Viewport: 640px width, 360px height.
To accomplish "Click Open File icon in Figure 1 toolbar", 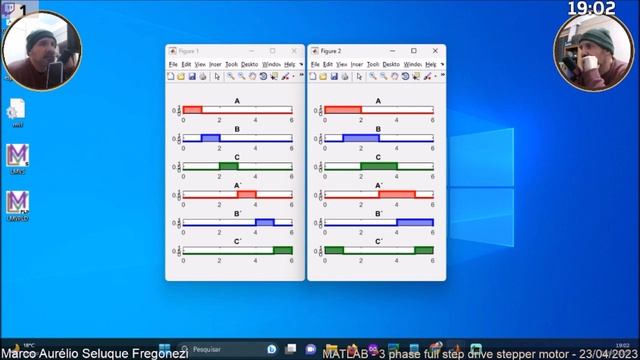I will (181, 76).
